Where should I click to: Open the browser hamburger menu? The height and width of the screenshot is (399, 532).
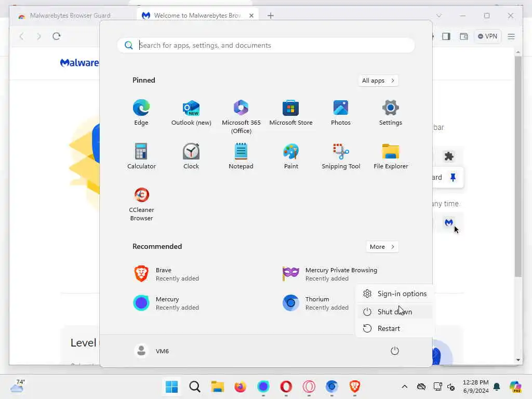point(511,36)
